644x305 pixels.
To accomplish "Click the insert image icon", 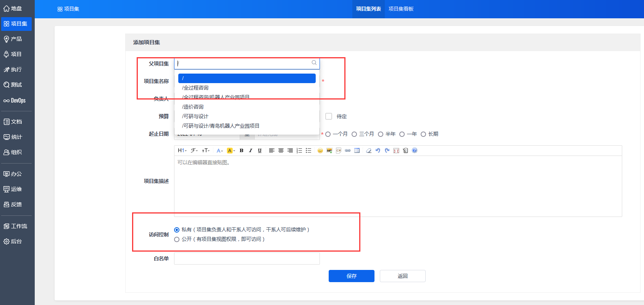I will pos(329,151).
